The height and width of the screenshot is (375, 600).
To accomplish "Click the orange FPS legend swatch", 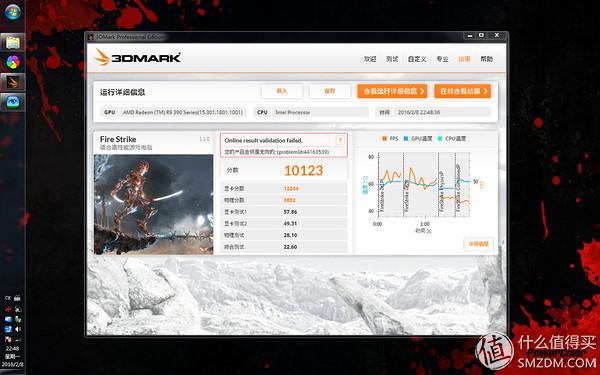I will pyautogui.click(x=384, y=139).
